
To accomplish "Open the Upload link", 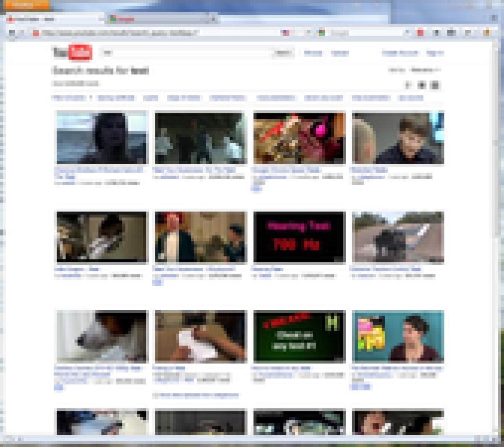I will point(339,52).
